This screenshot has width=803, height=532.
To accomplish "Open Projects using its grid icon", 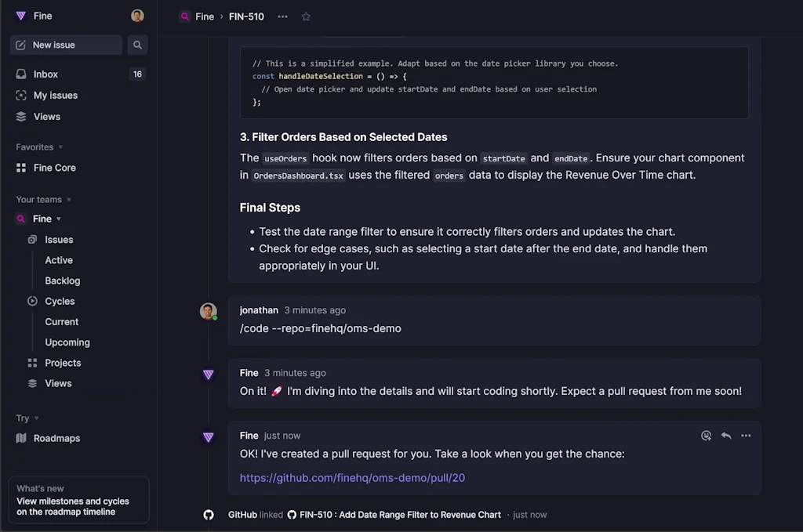I will tap(33, 363).
